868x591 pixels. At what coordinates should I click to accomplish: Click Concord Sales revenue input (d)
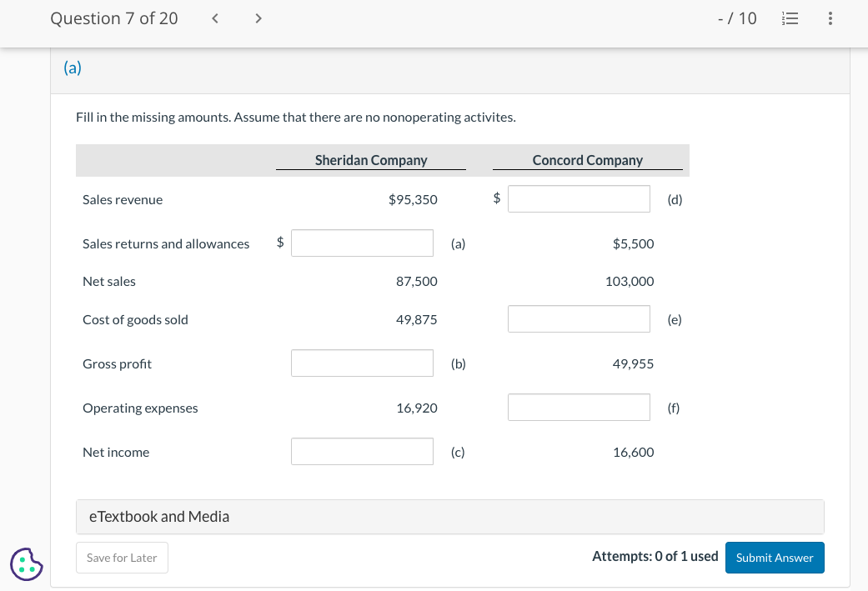(579, 198)
